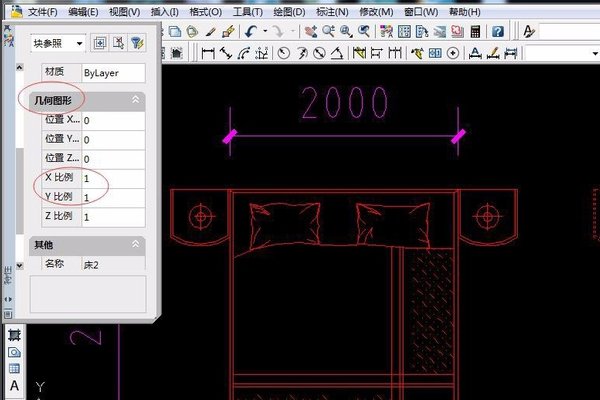This screenshot has width=600, height=400.
Task: Collapse the 几何图形 section
Action: [135, 100]
